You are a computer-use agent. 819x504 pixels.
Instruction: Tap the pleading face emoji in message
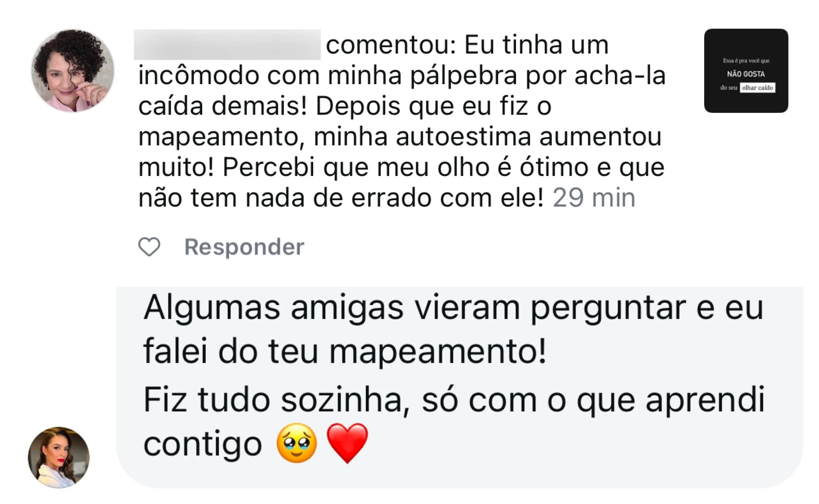[297, 443]
